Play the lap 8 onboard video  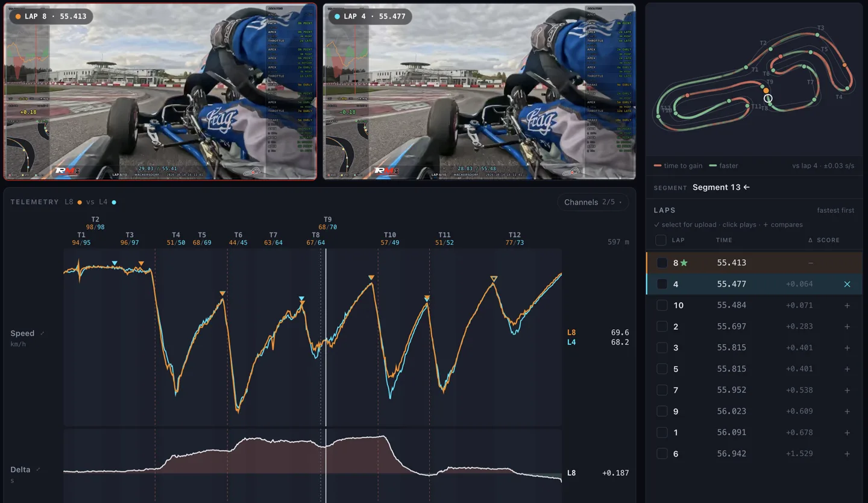[160, 92]
